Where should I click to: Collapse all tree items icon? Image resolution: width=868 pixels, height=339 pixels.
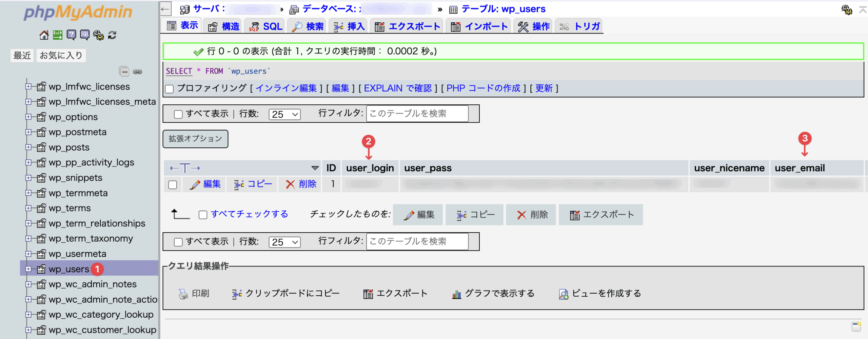[x=124, y=72]
